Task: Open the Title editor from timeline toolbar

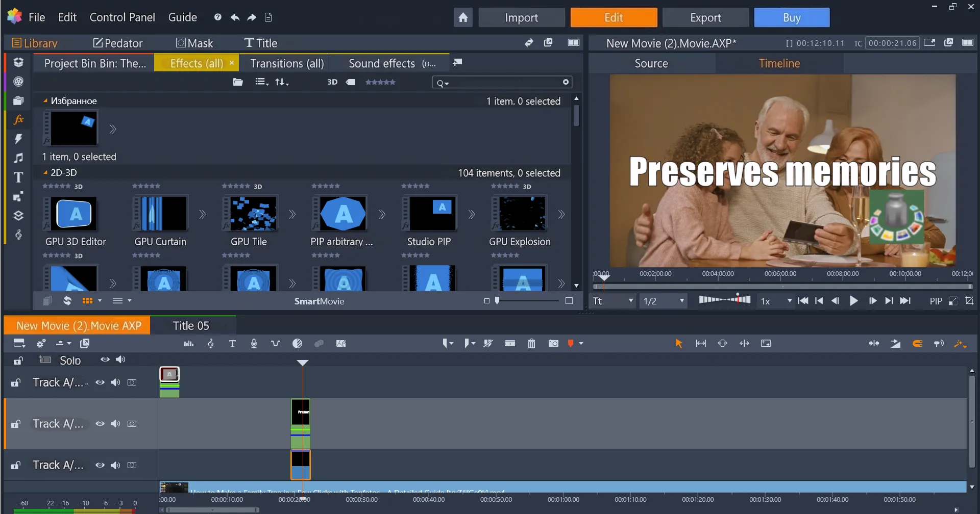Action: tap(232, 343)
